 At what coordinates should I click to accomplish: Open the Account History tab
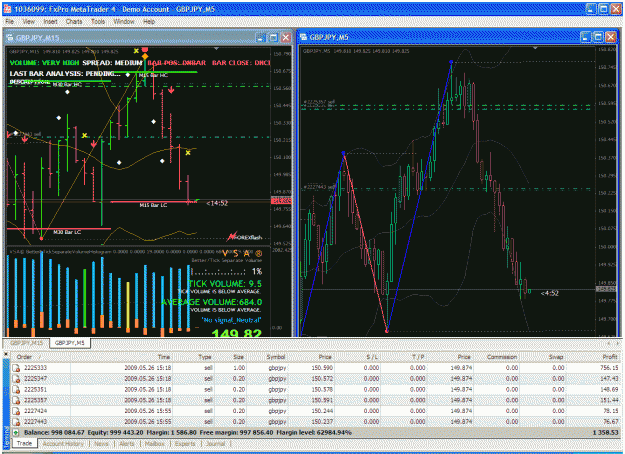click(x=63, y=444)
